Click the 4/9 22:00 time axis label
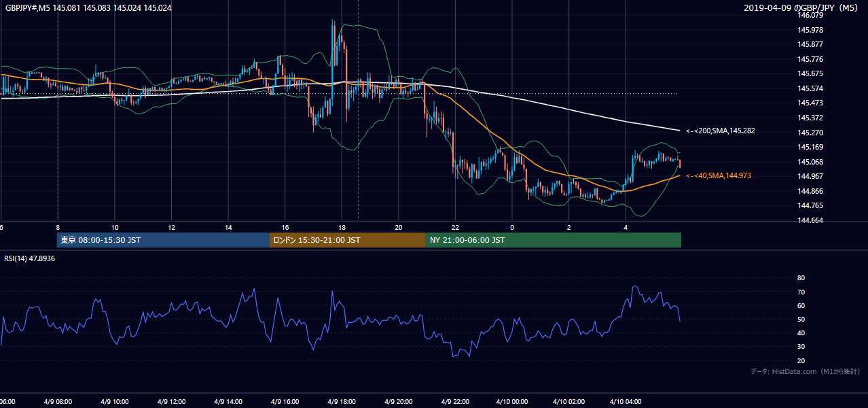868x408 pixels. click(x=456, y=401)
